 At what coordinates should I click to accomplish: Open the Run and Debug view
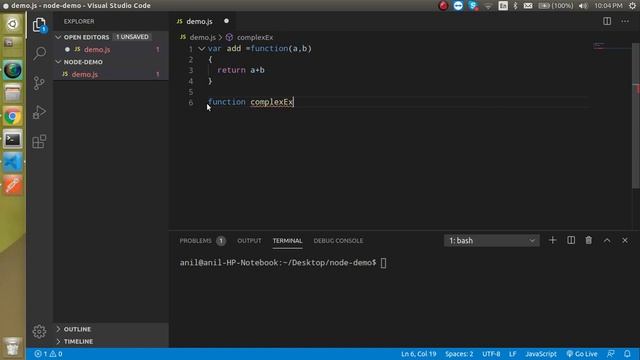pos(39,112)
